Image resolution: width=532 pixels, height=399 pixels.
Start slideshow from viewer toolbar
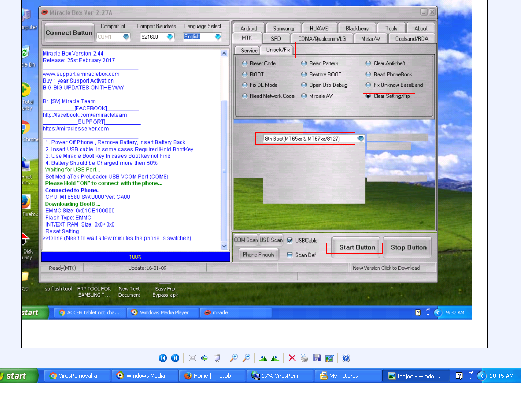[x=217, y=358]
